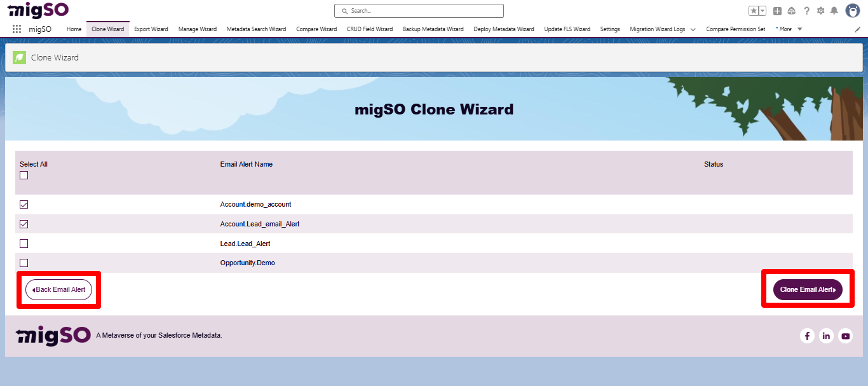The image size is (868, 386).
Task: Open the App Launcher grid icon
Action: point(17,29)
